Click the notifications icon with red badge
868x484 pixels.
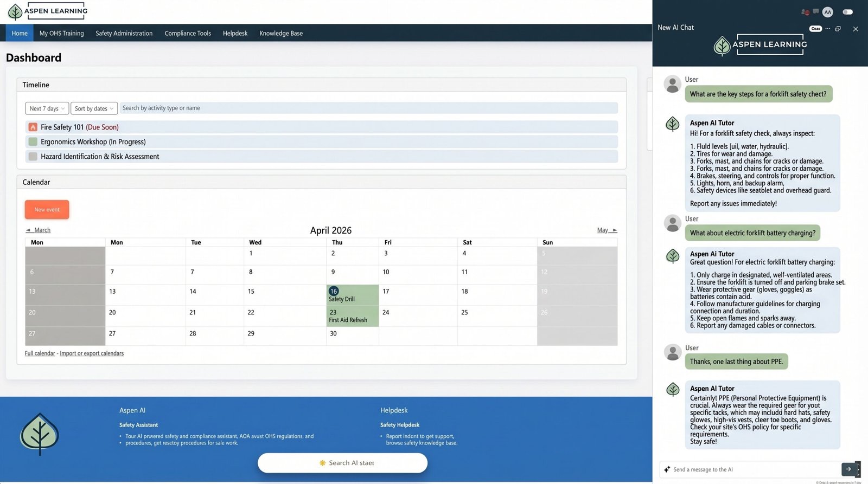coord(805,12)
